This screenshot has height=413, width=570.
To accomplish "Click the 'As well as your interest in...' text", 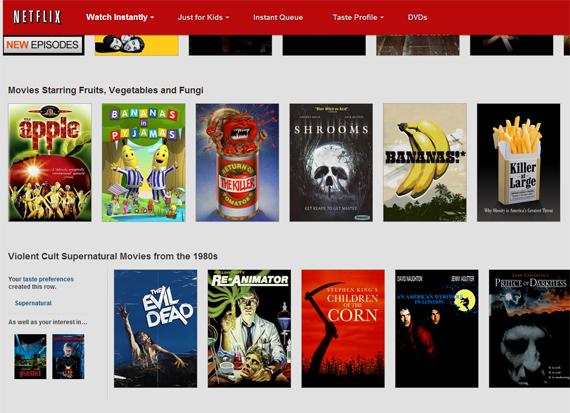I will (48, 322).
